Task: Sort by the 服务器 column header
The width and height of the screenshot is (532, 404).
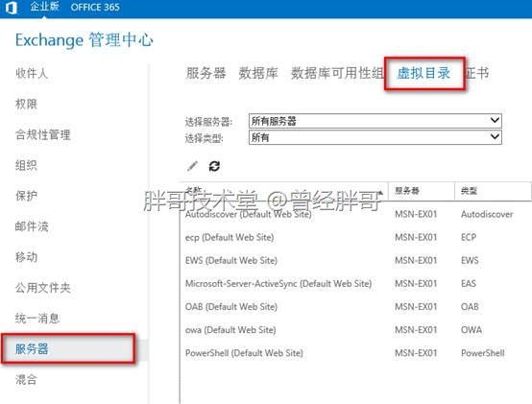Action: tap(421, 190)
